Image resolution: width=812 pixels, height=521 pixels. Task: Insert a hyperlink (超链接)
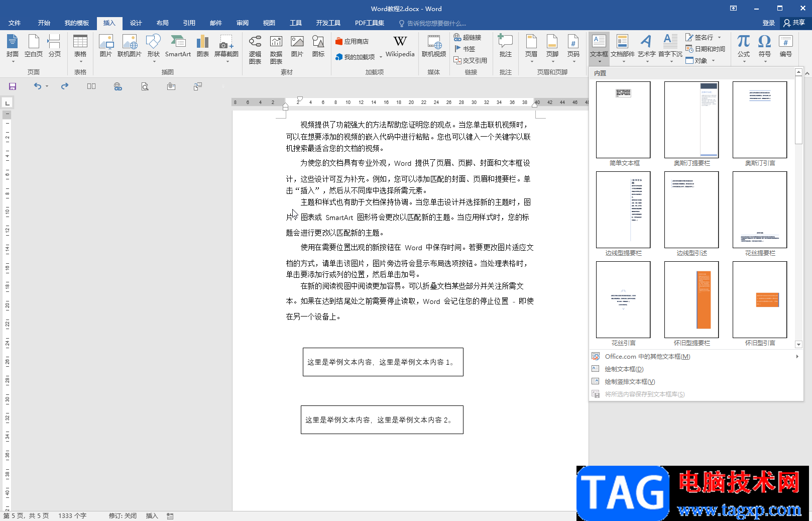click(468, 37)
